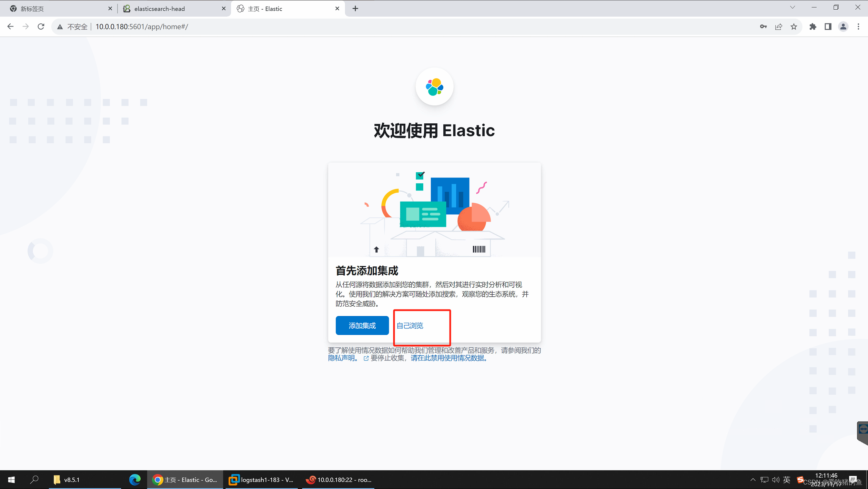Select the 主页 - Elastic tab
This screenshot has height=489, width=868.
(x=287, y=9)
